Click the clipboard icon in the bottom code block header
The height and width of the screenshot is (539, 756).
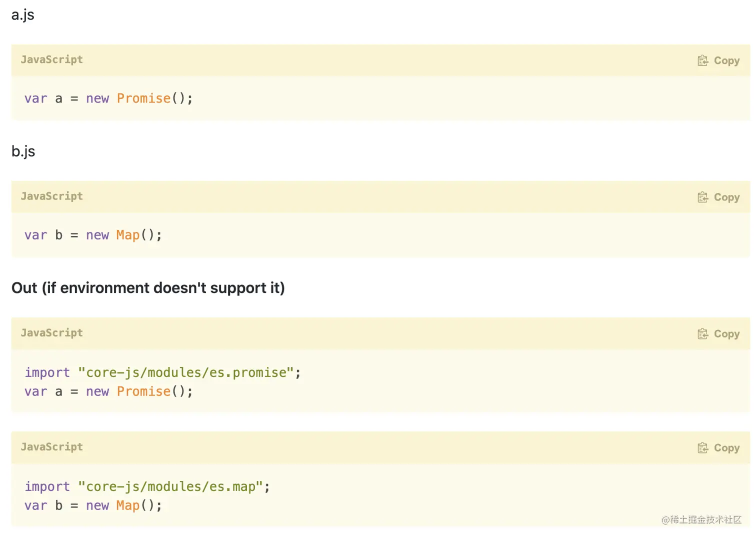tap(703, 447)
